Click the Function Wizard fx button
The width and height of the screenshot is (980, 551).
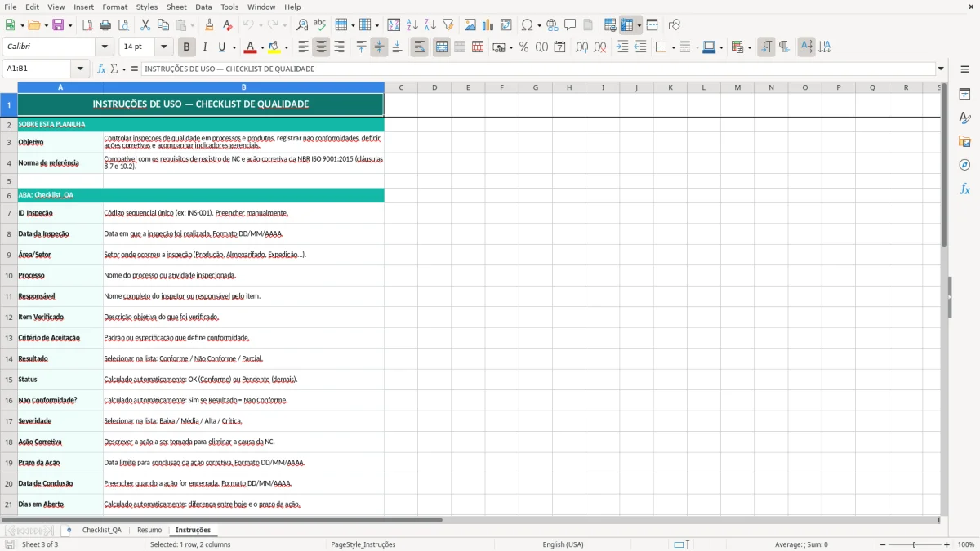tap(101, 69)
